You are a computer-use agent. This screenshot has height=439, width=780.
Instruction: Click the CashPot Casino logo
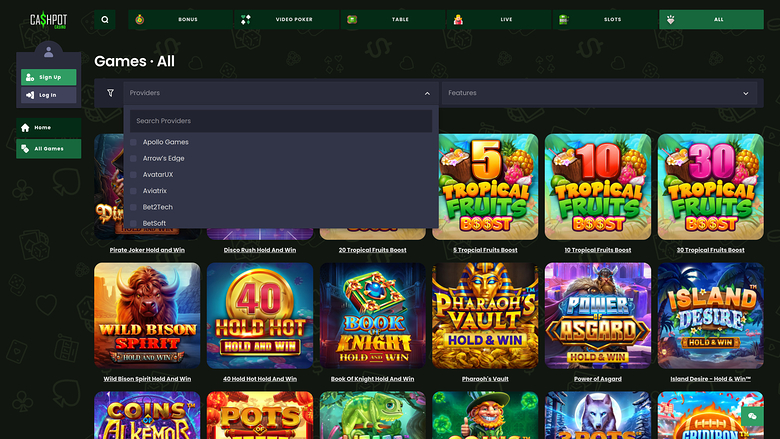pos(48,20)
